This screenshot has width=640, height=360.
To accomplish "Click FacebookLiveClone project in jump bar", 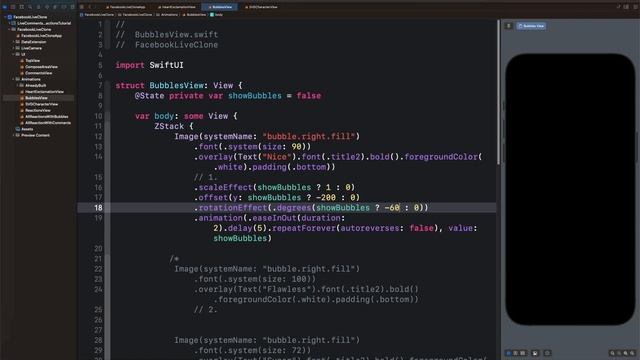I will pos(97,15).
